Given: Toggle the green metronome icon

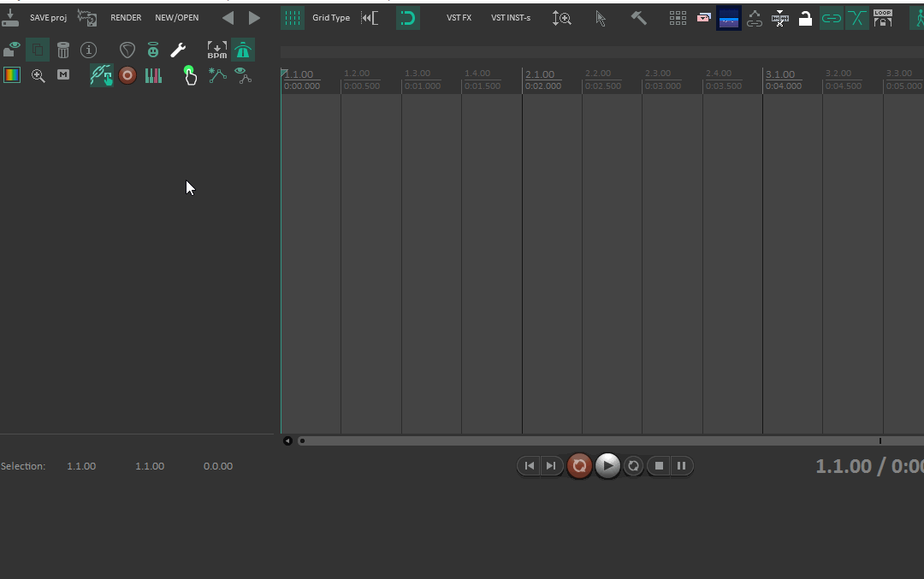Looking at the screenshot, I should [243, 50].
